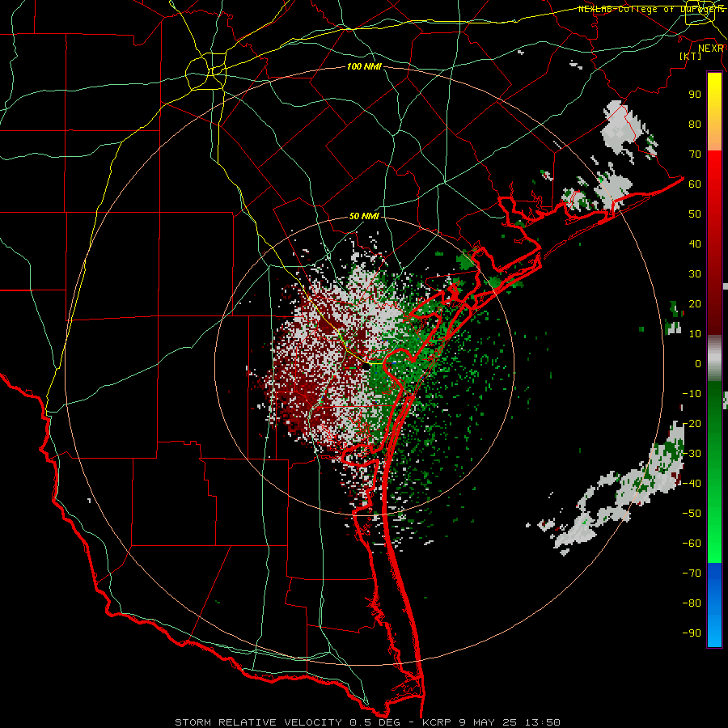Click the '50 NMI' range ring label

coord(364,216)
